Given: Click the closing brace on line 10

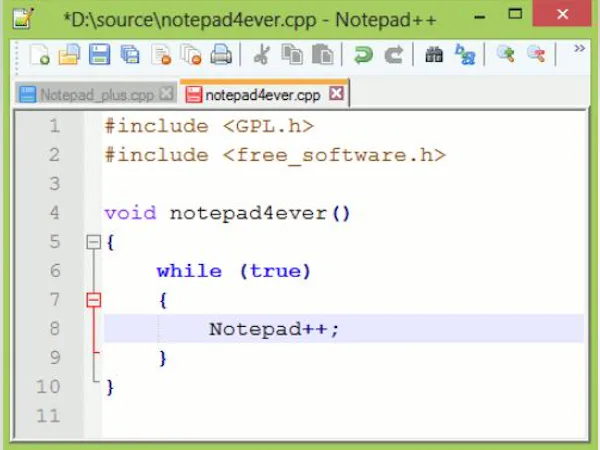Looking at the screenshot, I should point(110,387).
